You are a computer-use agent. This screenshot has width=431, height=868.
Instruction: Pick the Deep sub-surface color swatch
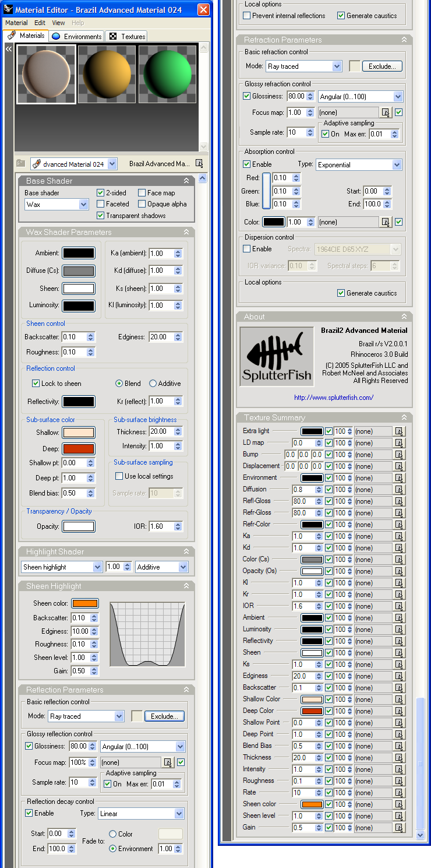79,449
